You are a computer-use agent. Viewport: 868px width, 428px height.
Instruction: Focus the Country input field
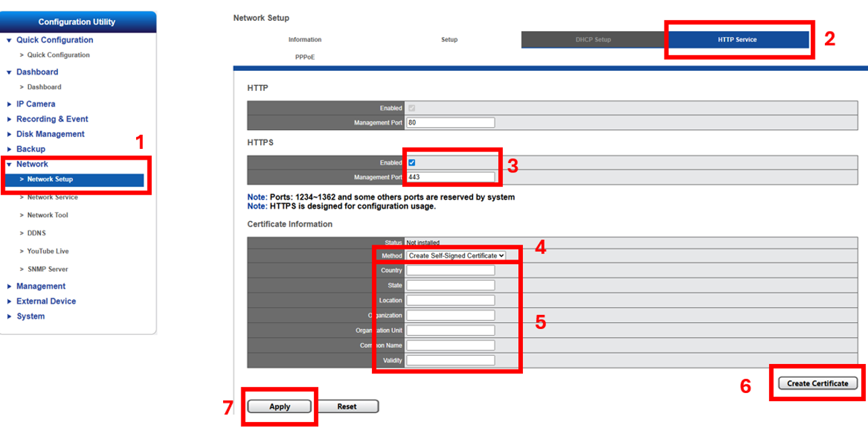(451, 270)
